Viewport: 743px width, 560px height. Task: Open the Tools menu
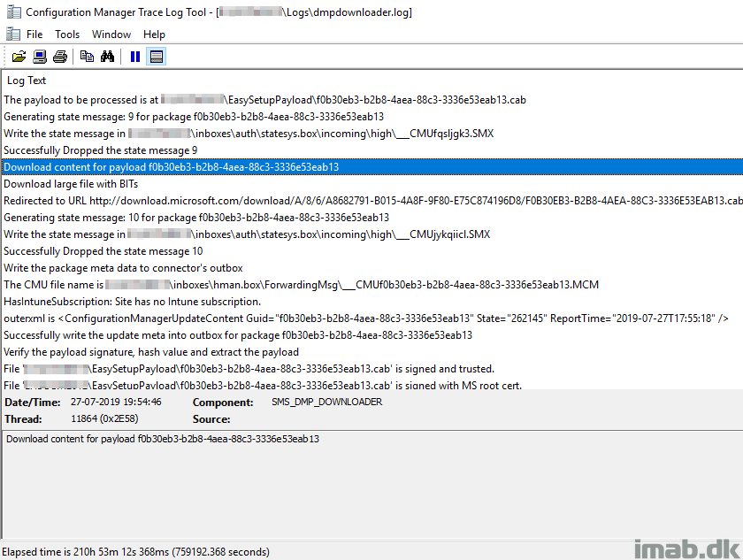click(x=67, y=35)
